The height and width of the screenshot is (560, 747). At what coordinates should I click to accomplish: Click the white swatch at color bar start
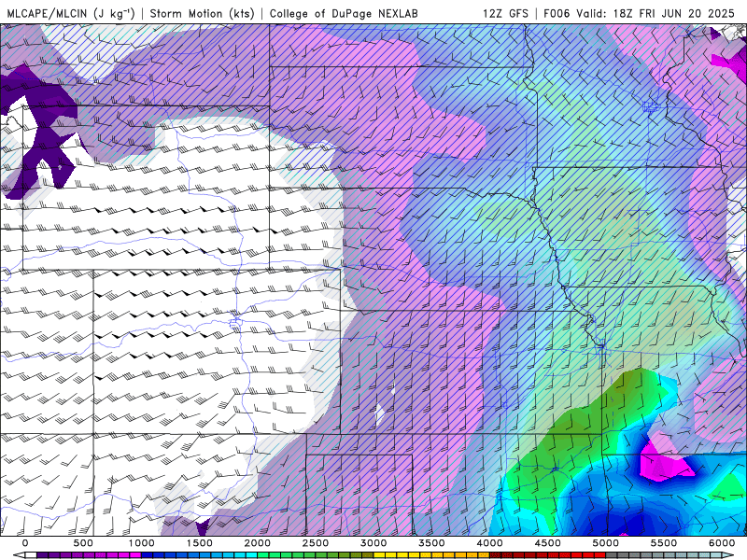click(x=31, y=555)
